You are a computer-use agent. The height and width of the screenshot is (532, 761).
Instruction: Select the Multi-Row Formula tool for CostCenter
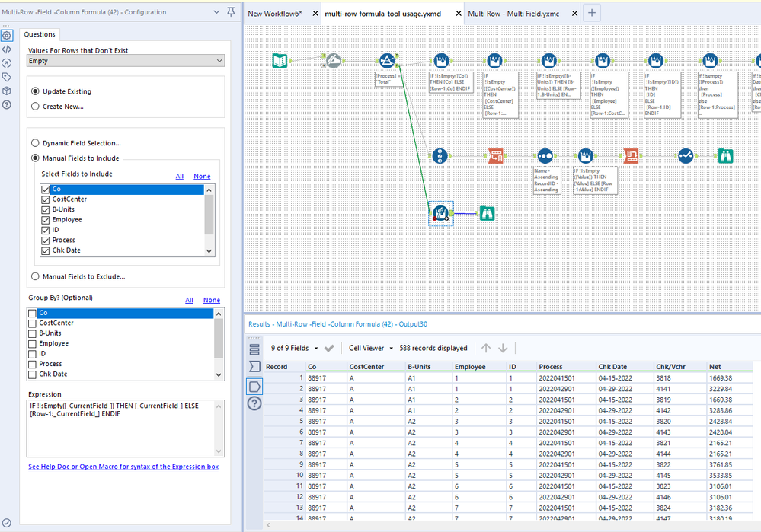494,61
